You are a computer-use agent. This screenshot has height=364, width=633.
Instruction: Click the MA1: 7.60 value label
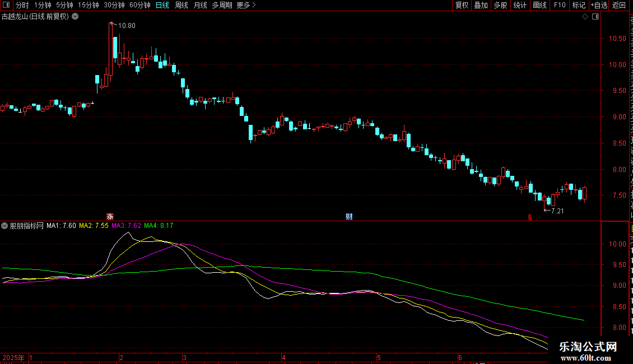coord(61,226)
